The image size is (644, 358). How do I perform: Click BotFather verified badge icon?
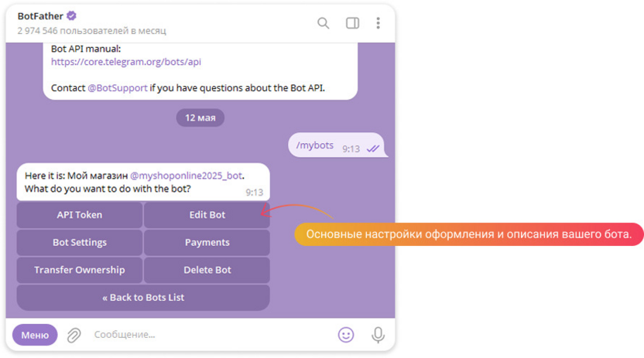[x=71, y=16]
